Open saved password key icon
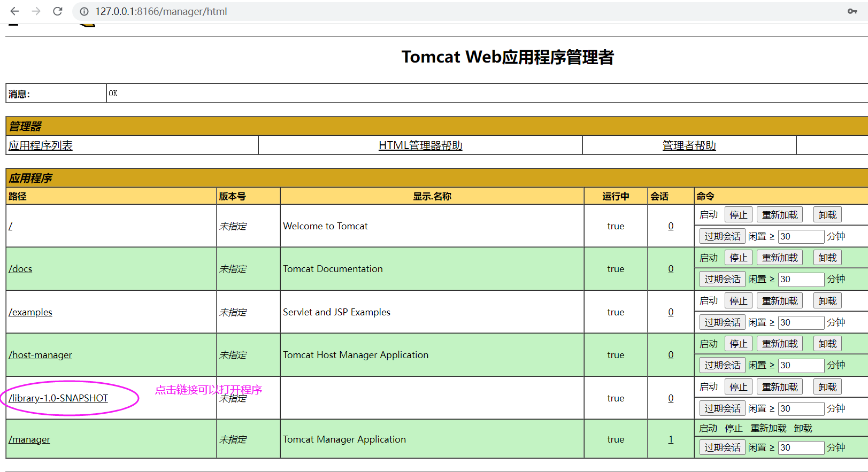 [x=852, y=11]
